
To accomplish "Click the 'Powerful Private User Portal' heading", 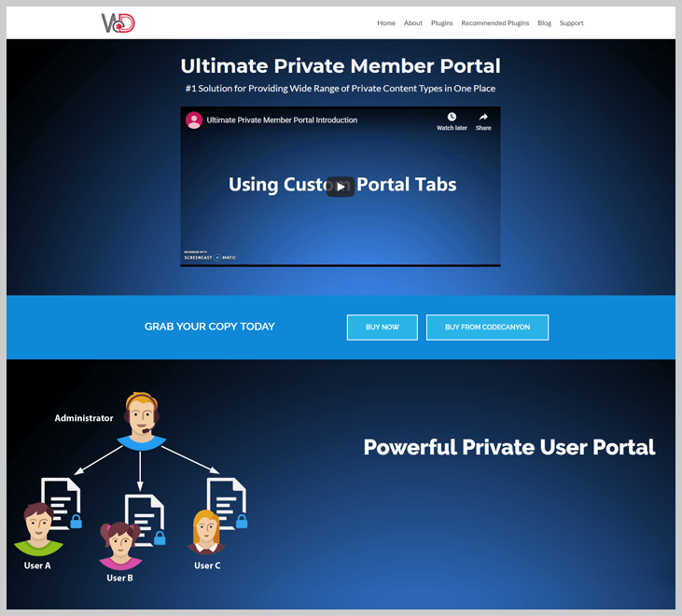I will click(x=509, y=447).
